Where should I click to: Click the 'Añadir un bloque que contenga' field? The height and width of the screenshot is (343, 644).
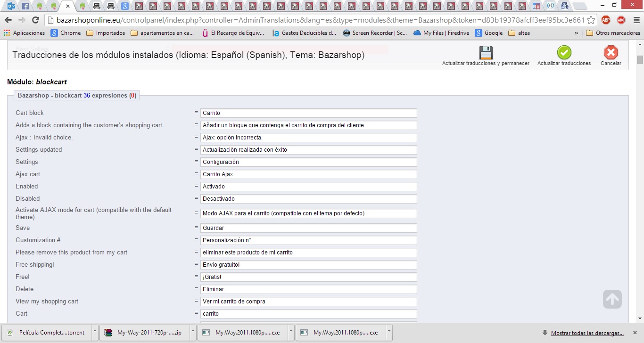308,125
